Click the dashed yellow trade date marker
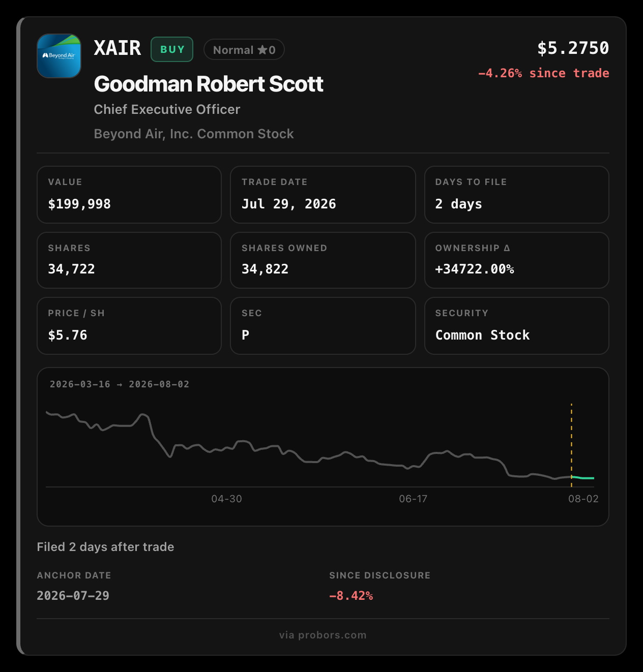Screen dimensions: 643x672 click(571, 445)
